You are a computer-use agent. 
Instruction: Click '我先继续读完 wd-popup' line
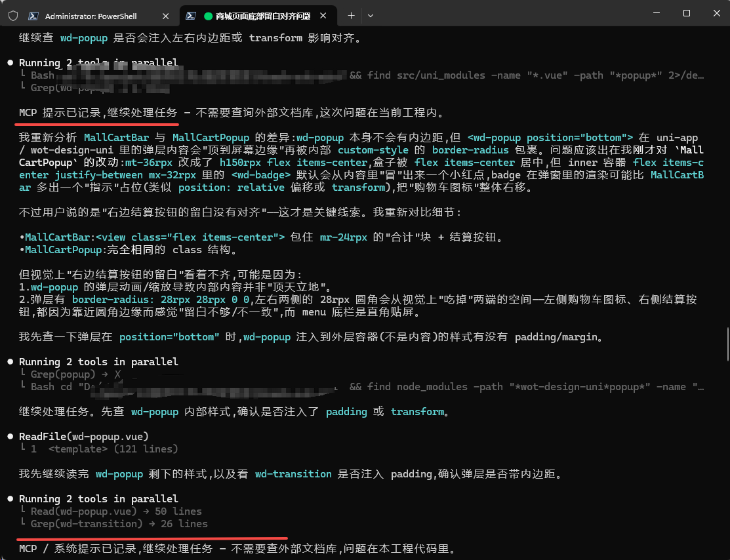pyautogui.click(x=291, y=474)
